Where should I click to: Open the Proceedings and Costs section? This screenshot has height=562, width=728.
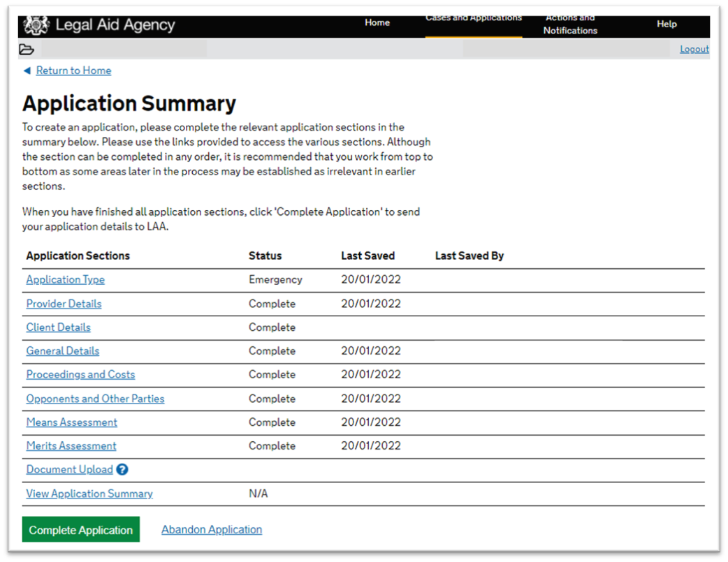coord(80,375)
